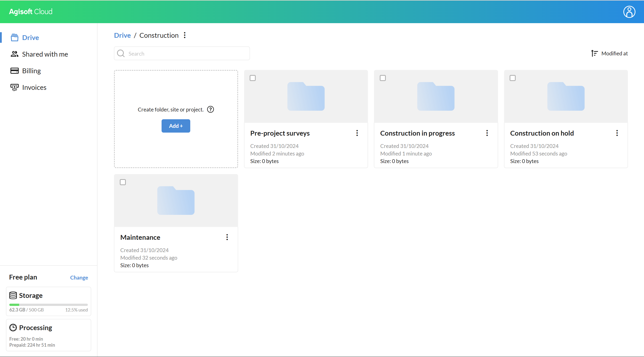Expand the Pre-project surveys three-dot menu
The width and height of the screenshot is (644, 357).
click(x=357, y=133)
